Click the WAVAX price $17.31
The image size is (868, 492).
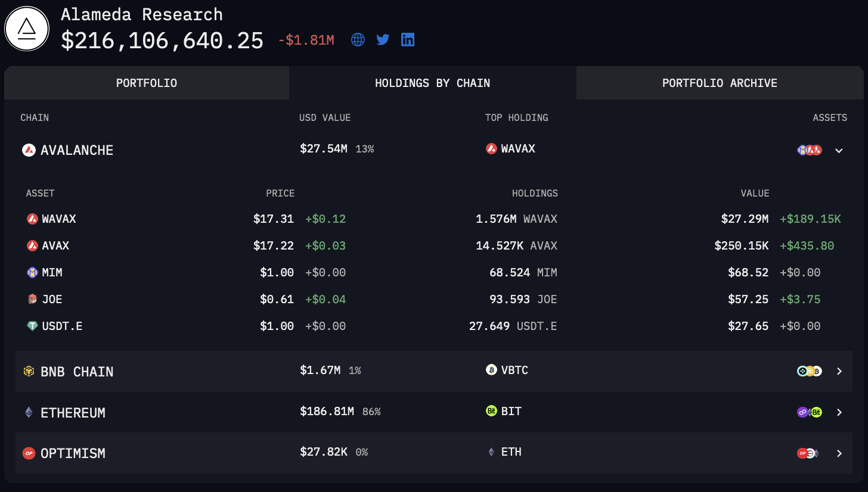tap(274, 219)
